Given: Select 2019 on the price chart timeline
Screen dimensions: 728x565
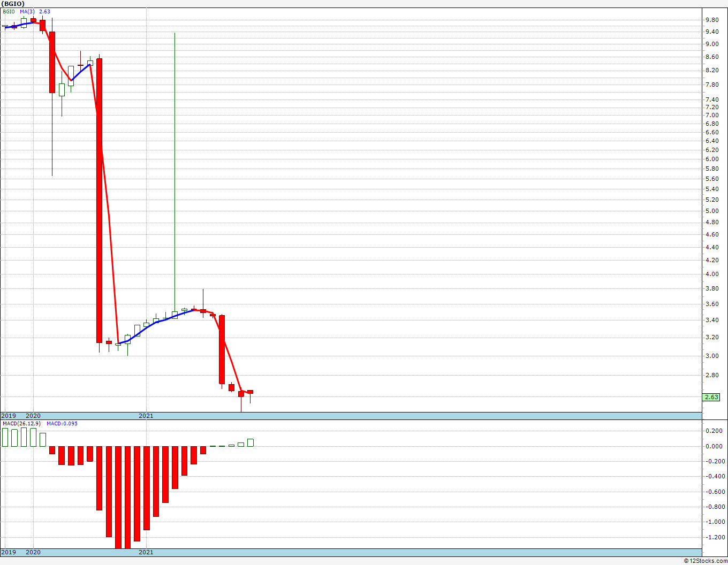Looking at the screenshot, I should coord(9,416).
